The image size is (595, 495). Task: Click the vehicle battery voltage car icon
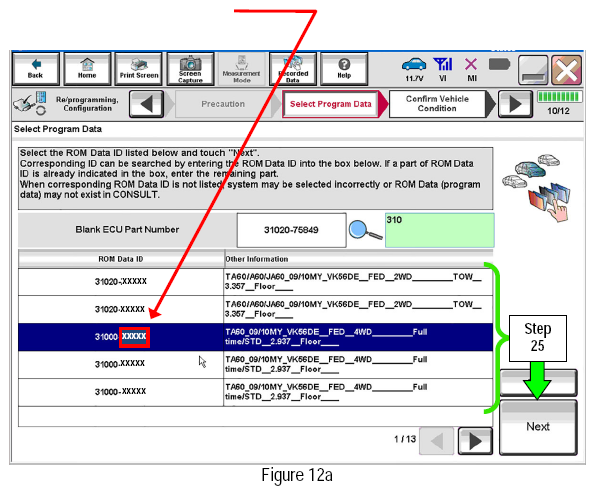[x=414, y=64]
